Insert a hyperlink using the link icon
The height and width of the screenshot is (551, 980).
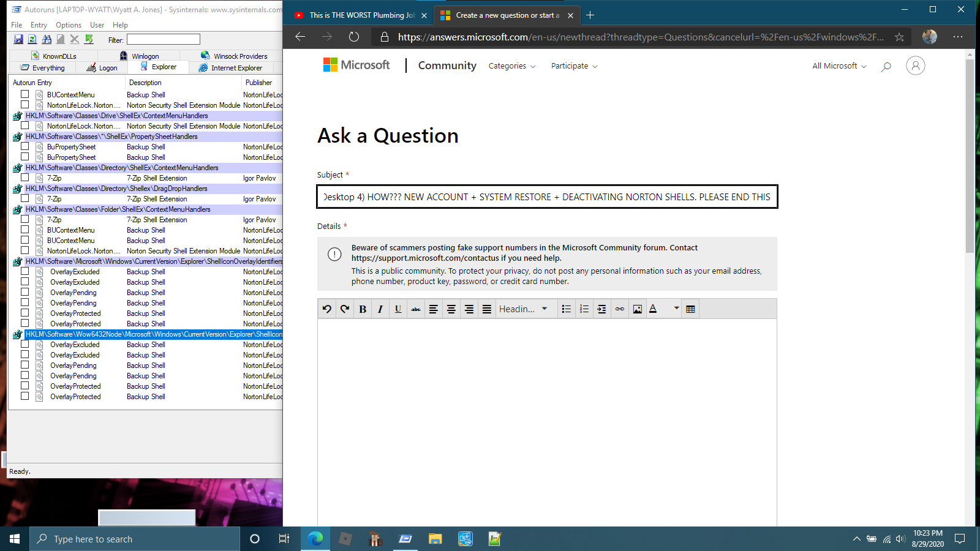(x=620, y=309)
